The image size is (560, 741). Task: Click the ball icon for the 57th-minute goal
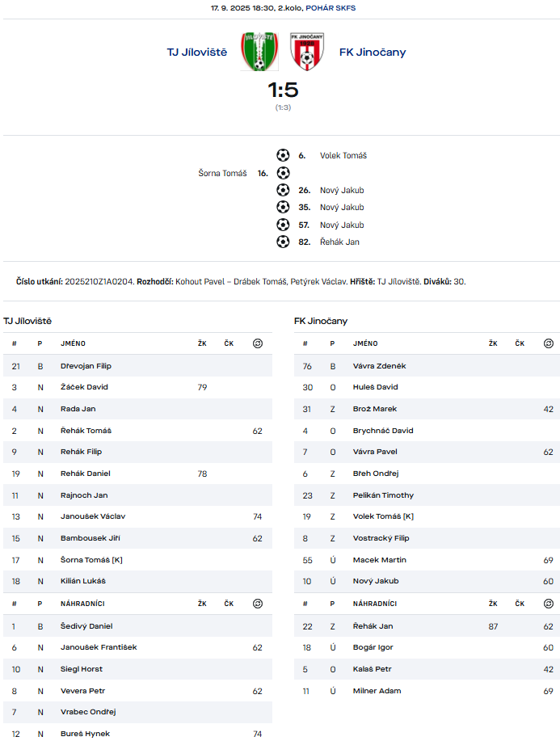[283, 225]
